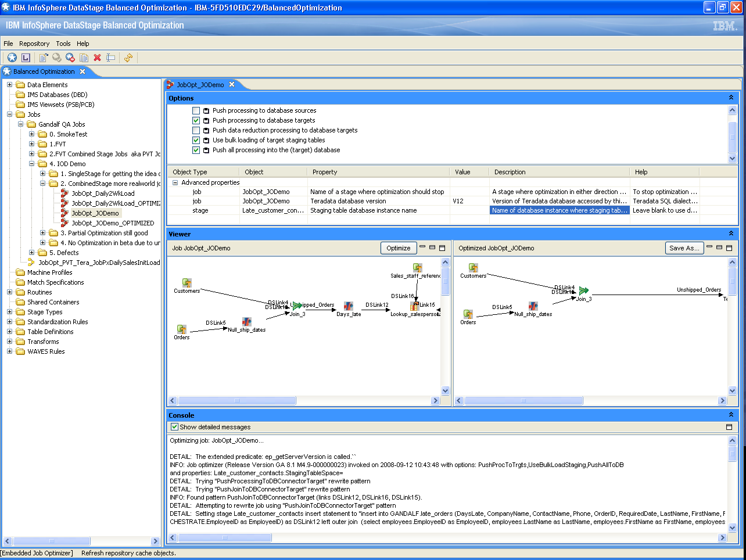
Task: Click job icon beside JobOpt_Daily2WkLoad
Action: [65, 193]
